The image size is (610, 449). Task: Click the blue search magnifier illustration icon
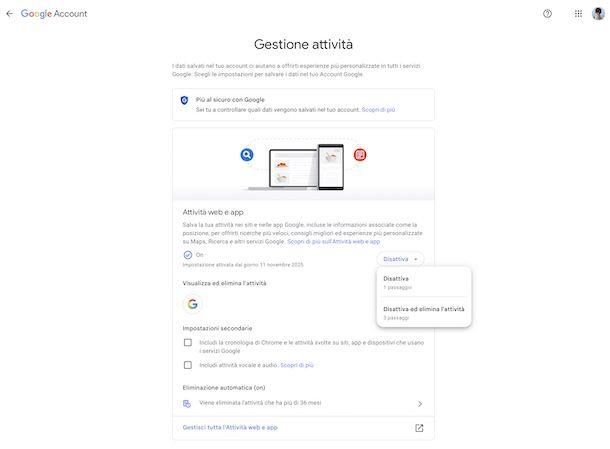point(247,154)
